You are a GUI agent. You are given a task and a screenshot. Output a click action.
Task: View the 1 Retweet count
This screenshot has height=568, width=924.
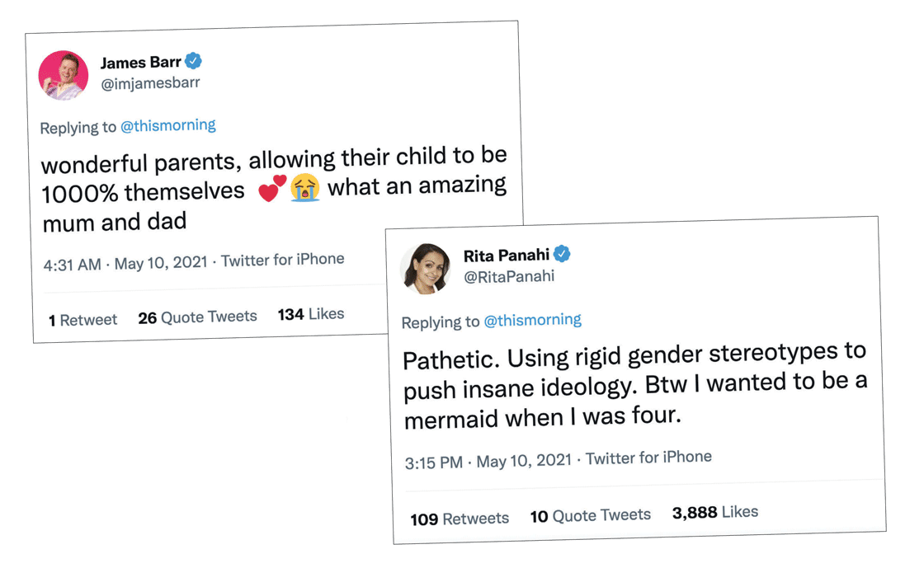tap(82, 320)
